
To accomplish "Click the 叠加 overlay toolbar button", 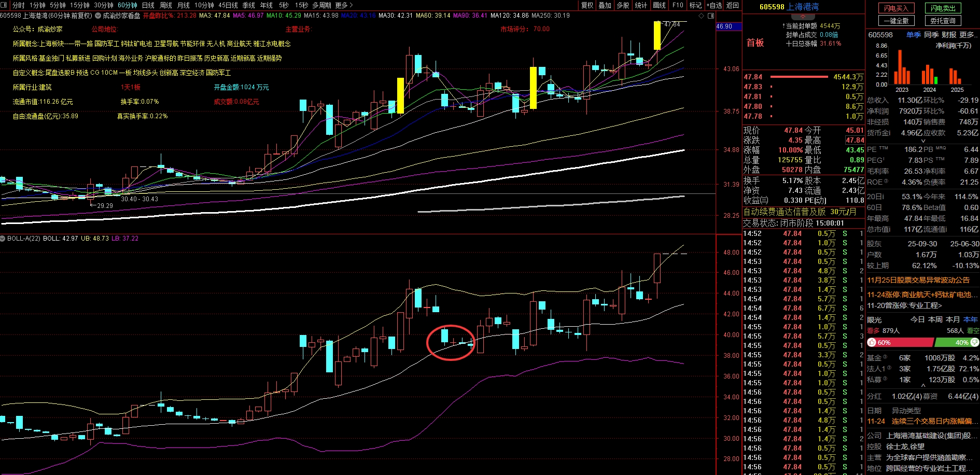I will tap(605, 5).
